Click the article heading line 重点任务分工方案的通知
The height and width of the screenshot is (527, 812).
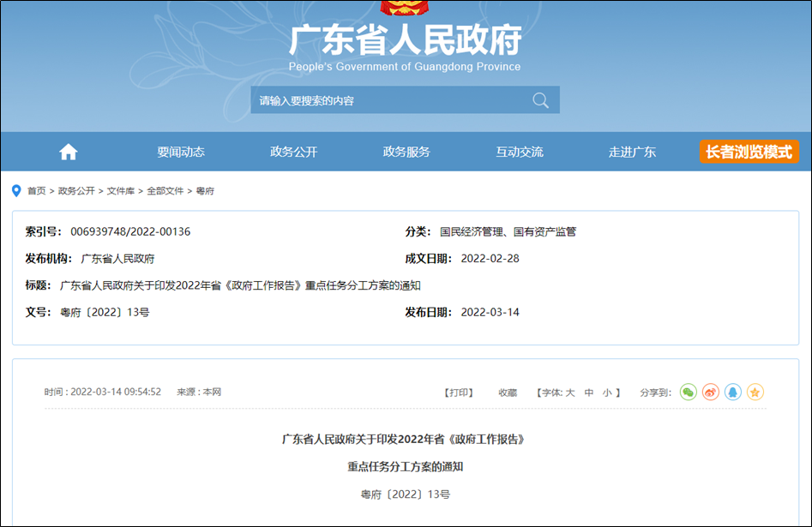point(405,466)
